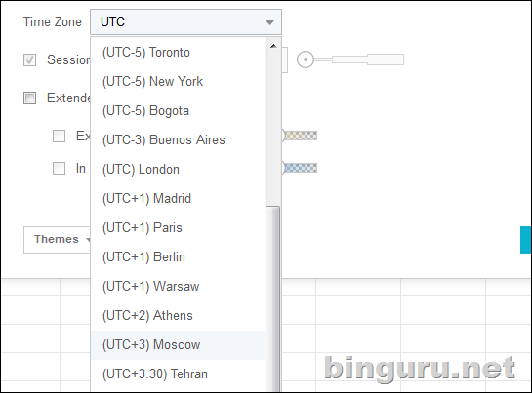The image size is (532, 393).
Task: Enable the Extended hours checkbox
Action: point(30,98)
